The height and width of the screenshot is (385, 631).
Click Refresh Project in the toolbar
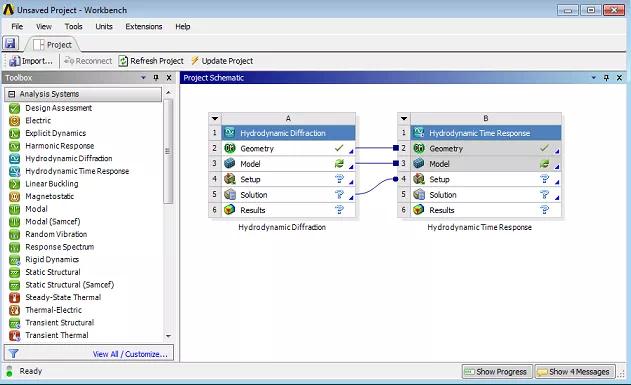click(x=151, y=61)
